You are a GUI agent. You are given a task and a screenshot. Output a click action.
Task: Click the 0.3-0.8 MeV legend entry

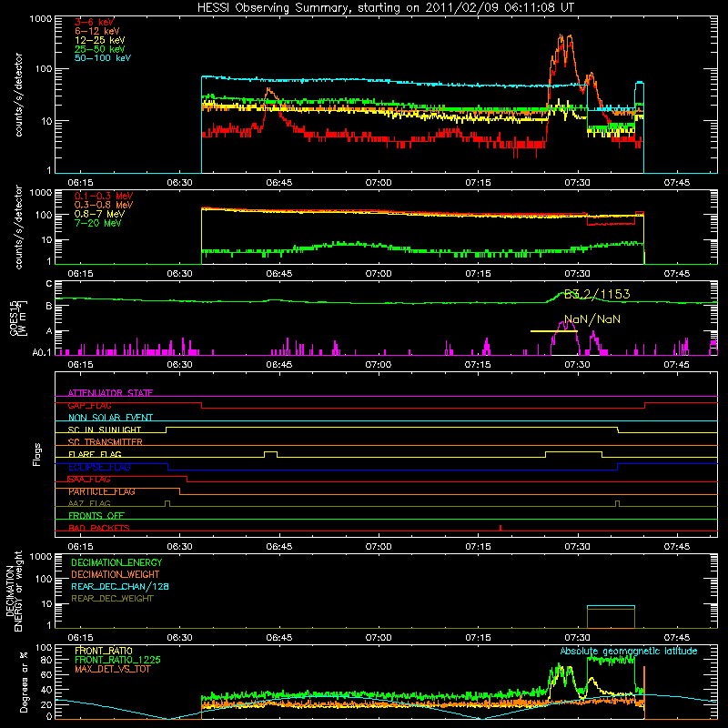point(104,205)
